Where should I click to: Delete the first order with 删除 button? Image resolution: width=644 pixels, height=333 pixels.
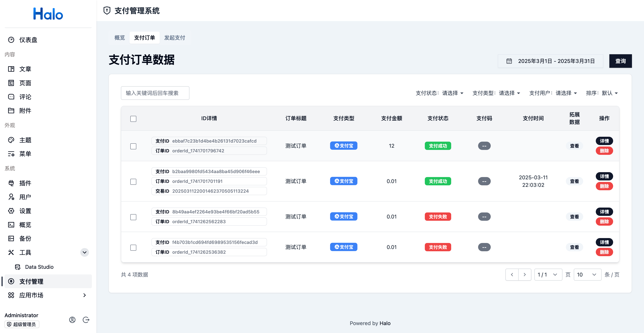[604, 151]
